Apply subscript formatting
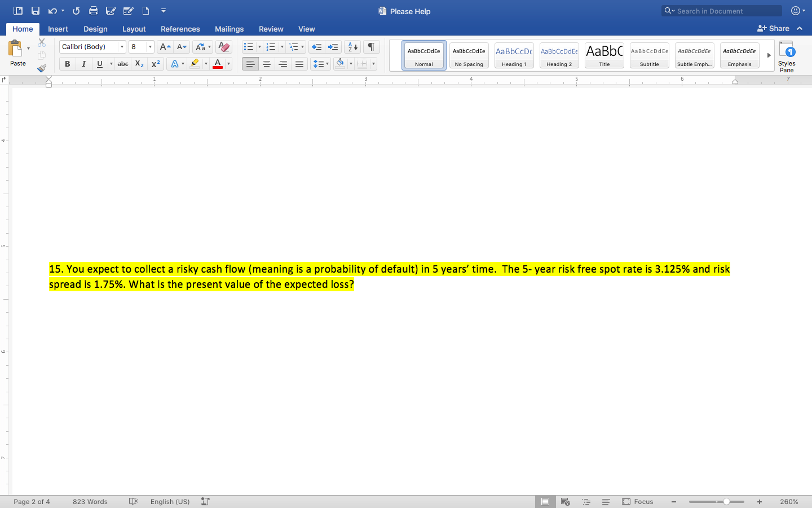Viewport: 812px width, 508px height. pos(139,63)
